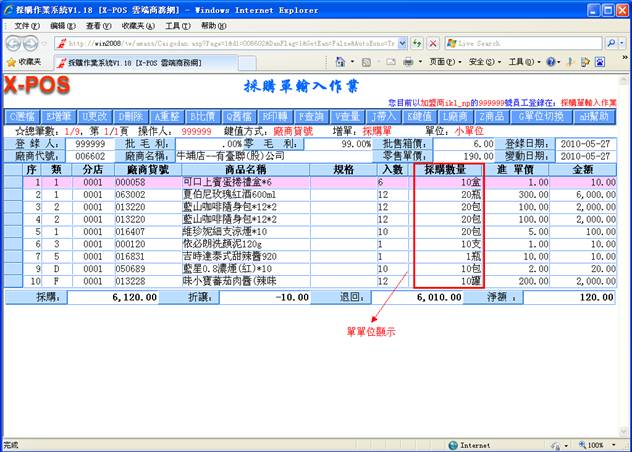632x452 pixels.
Task: Click the Print icon in command bar
Action: 407,61
